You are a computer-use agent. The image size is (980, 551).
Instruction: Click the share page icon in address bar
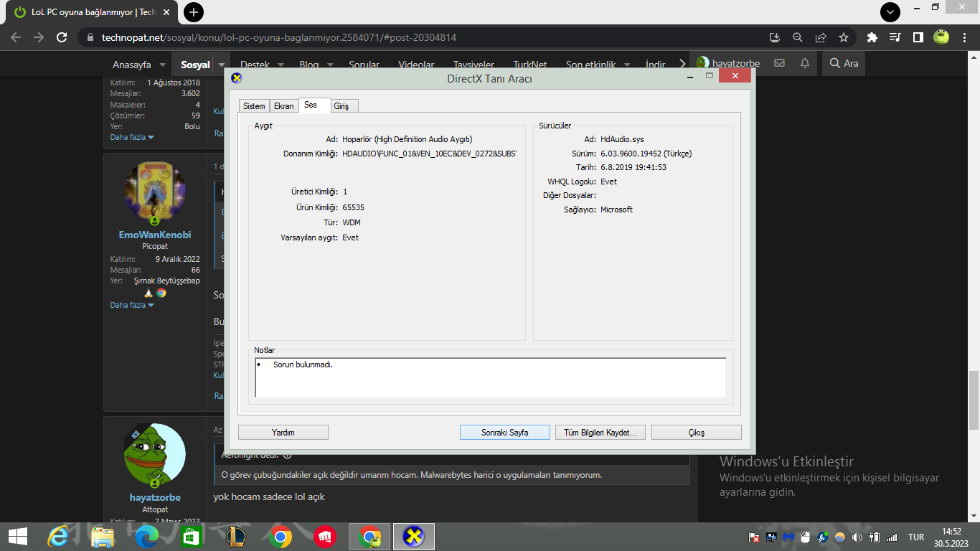821,37
